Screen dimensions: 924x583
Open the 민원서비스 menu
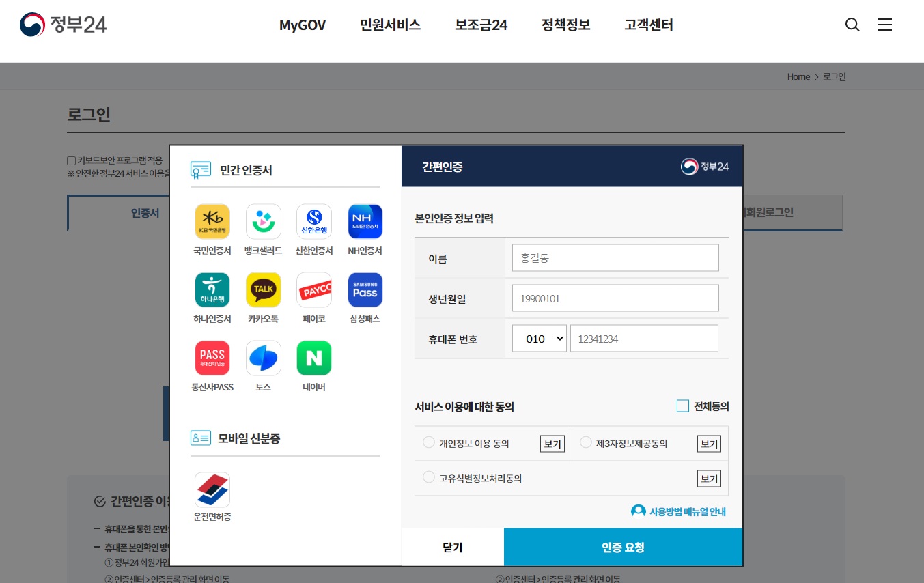[391, 25]
